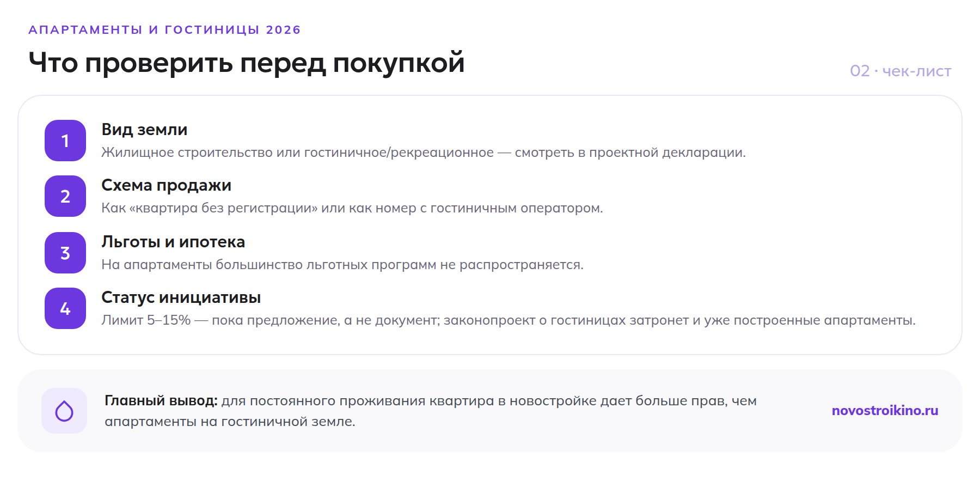
Task: Select the heading 'Схема продажи'
Action: tap(166, 185)
